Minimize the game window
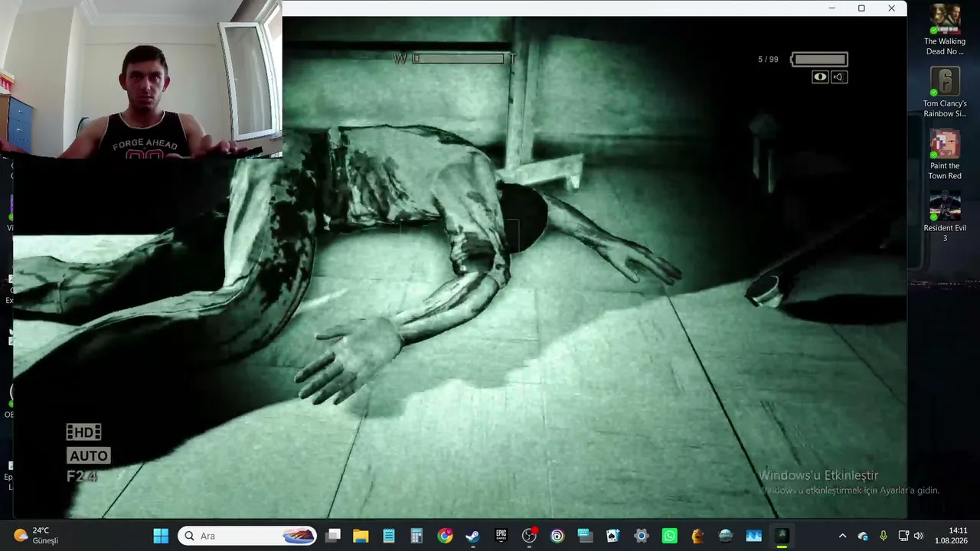The width and height of the screenshot is (980, 551). 831,8
